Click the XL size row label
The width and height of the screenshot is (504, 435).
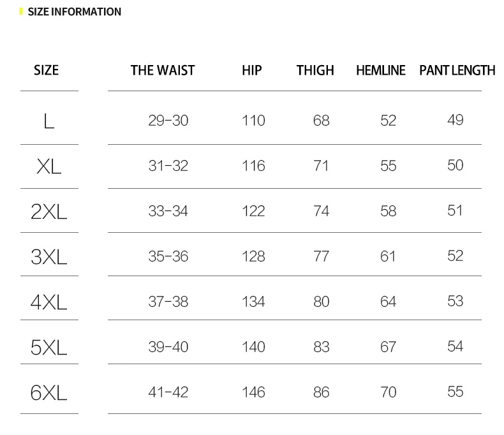(49, 166)
